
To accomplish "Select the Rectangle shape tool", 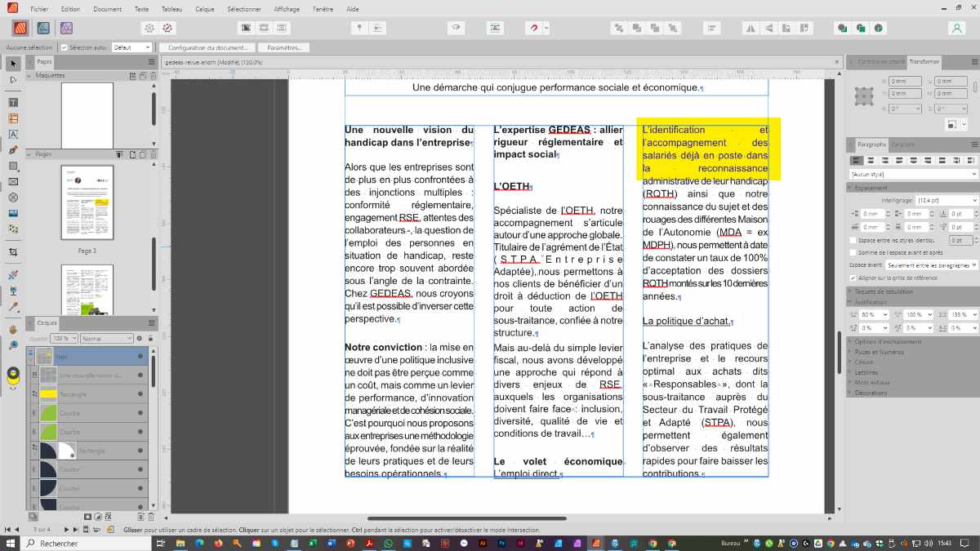I will click(13, 166).
